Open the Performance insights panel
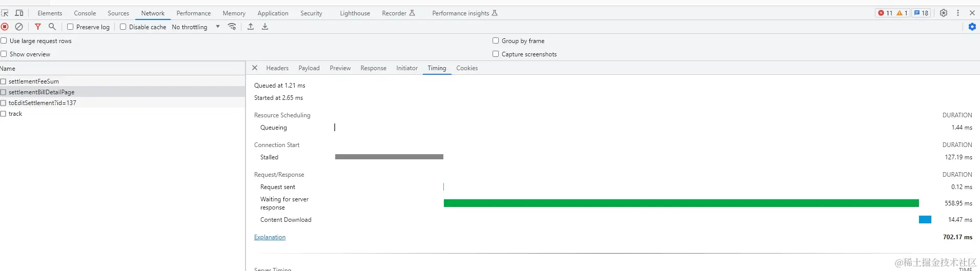The image size is (980, 271). pyautogui.click(x=465, y=13)
